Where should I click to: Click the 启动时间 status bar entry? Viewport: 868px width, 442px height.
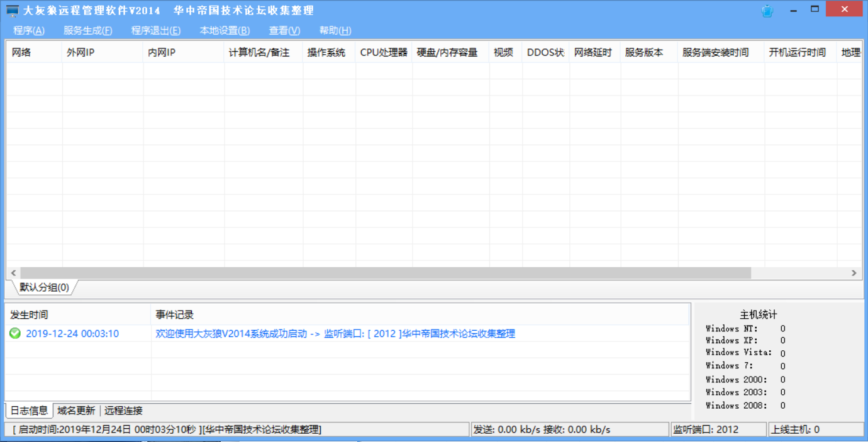coord(238,429)
